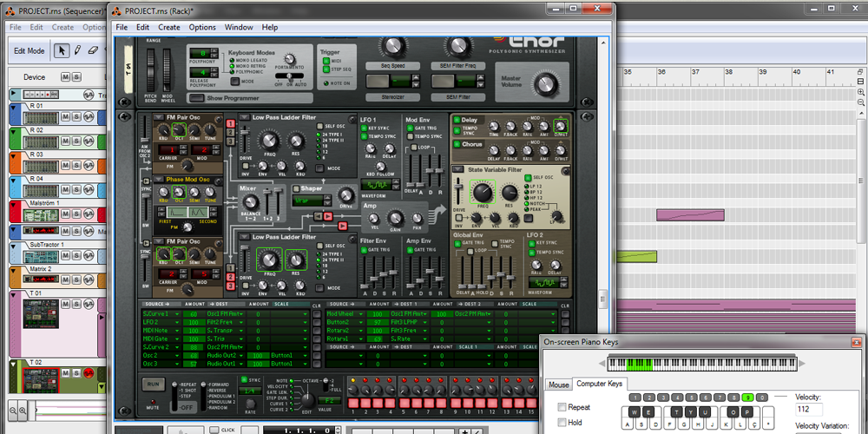Click oscillator 1 routing button to filter 1
Viewport: 868px width, 434px height.
[230, 124]
